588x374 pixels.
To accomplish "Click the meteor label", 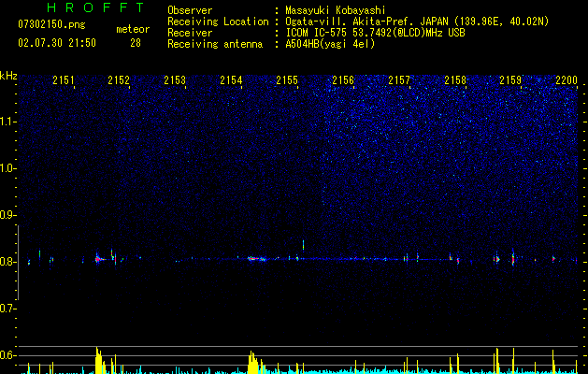I will click(133, 29).
